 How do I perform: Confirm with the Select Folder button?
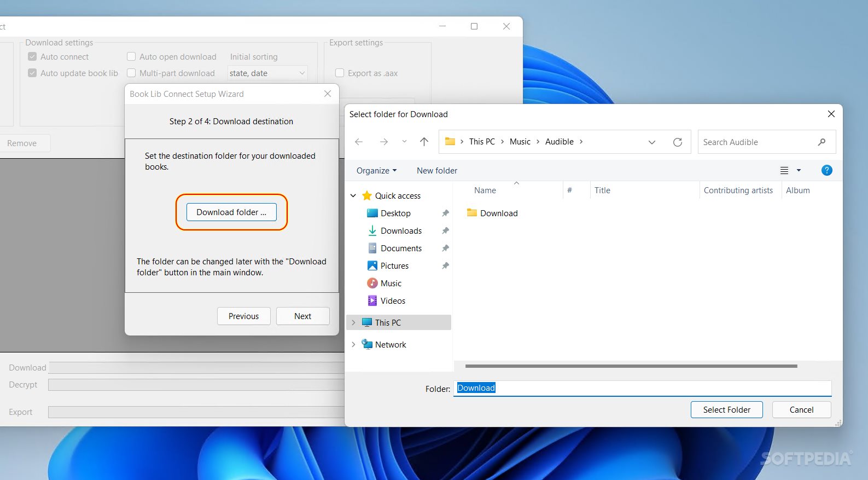726,409
